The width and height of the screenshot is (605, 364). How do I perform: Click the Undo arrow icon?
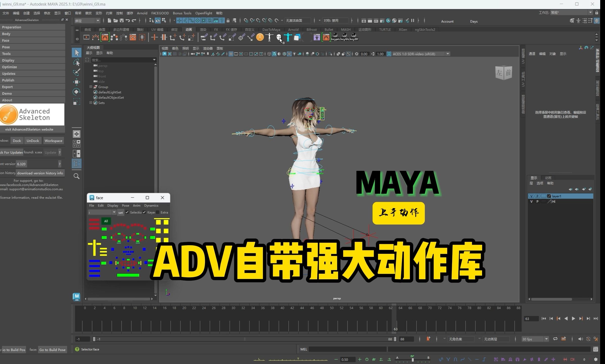tap(128, 20)
